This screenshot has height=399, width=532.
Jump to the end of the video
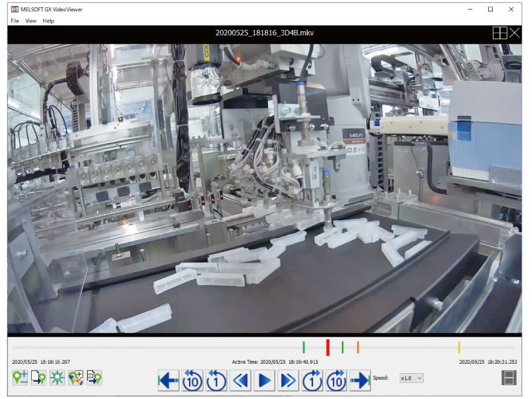coord(360,380)
